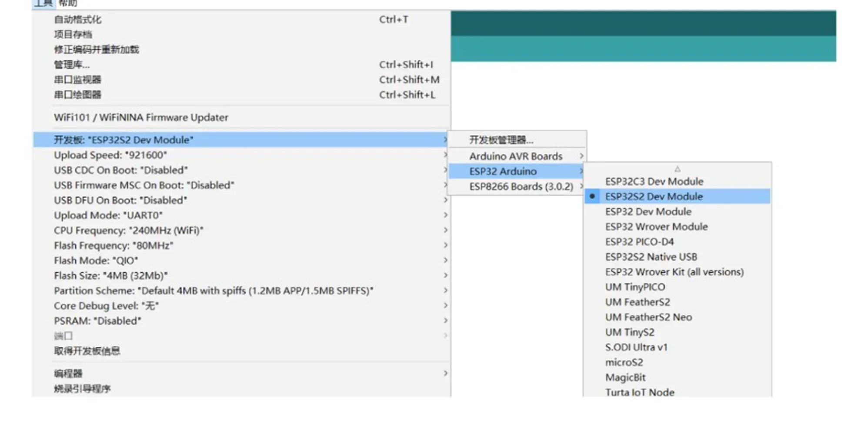
Task: Launch 串口绘图器 serial plotter entry
Action: 241,95
